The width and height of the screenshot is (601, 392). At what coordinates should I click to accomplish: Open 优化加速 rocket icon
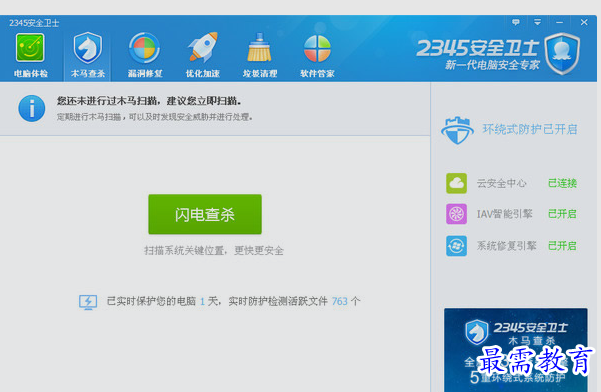click(x=202, y=48)
